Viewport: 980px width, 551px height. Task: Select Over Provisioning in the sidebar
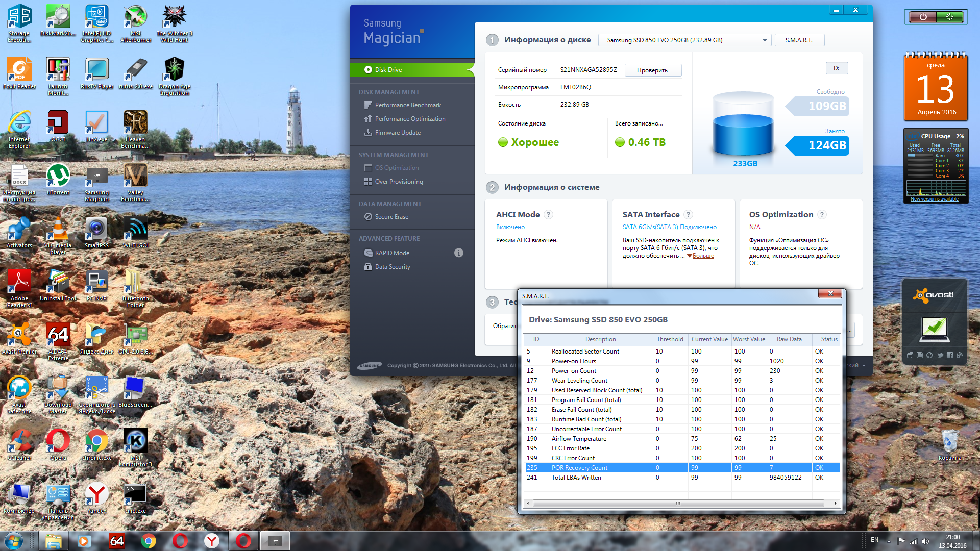(x=398, y=182)
